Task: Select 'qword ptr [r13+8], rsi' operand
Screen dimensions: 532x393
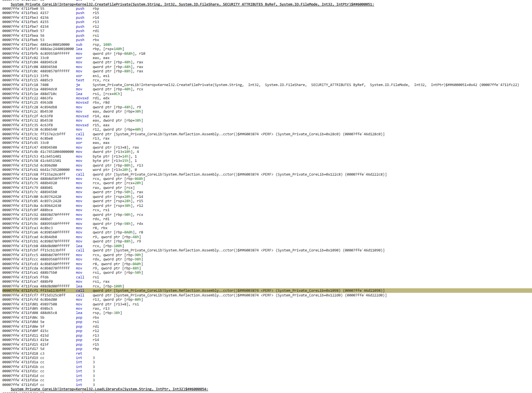Action: (116, 304)
